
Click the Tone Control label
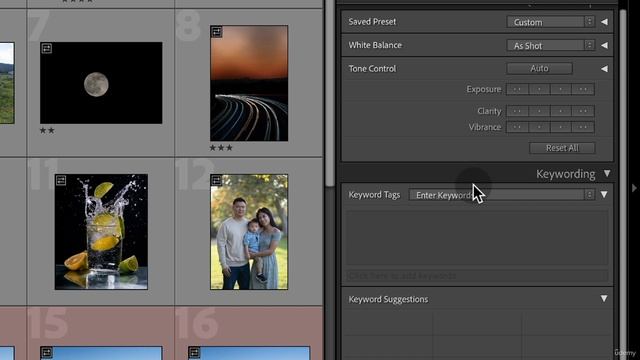tap(372, 69)
